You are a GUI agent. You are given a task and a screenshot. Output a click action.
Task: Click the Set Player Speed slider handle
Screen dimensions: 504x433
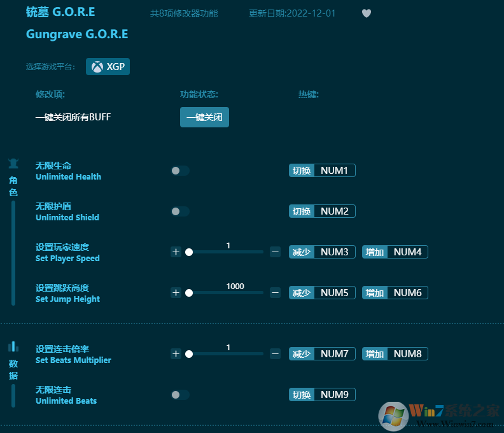189,252
